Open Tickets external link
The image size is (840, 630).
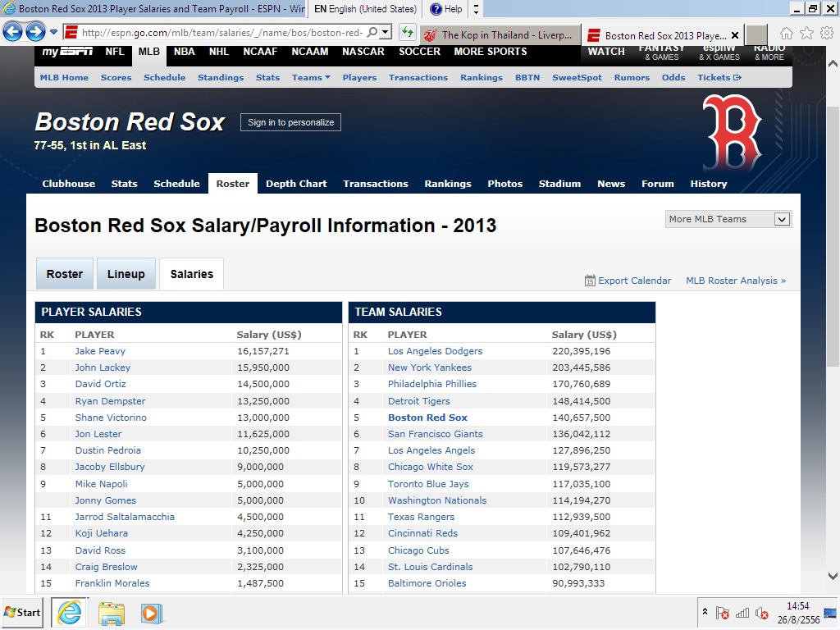click(719, 78)
